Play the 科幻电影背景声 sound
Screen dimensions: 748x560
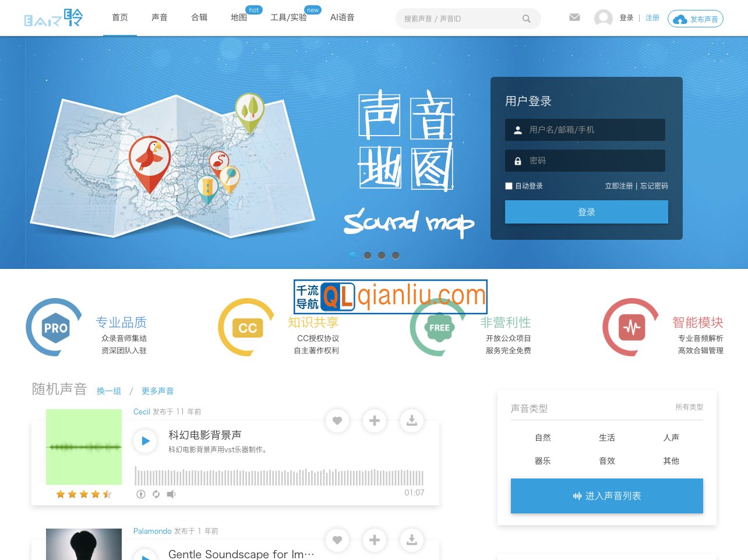[145, 441]
